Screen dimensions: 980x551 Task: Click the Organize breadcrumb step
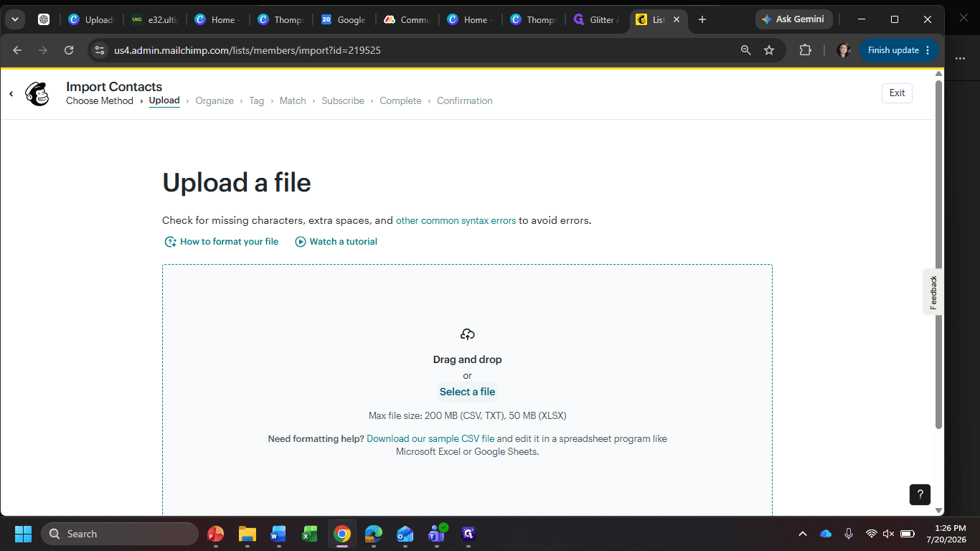[215, 101]
